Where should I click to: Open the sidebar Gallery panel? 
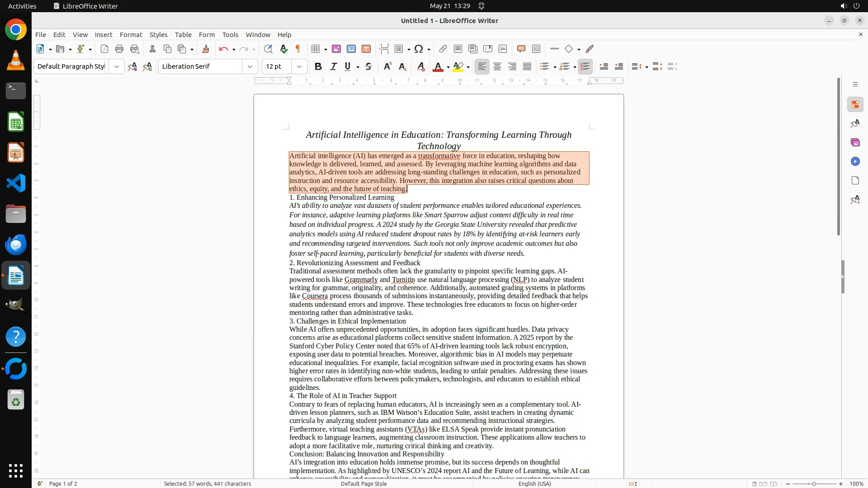855,143
